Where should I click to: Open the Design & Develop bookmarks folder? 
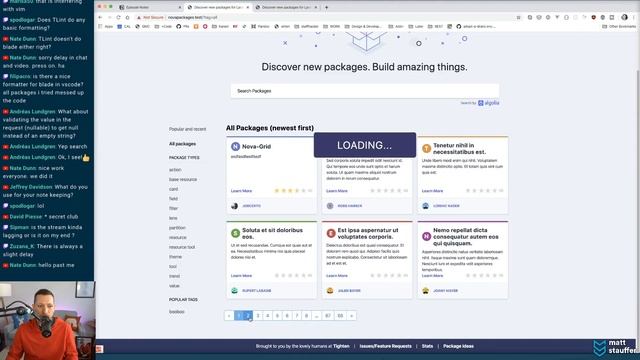click(x=364, y=26)
